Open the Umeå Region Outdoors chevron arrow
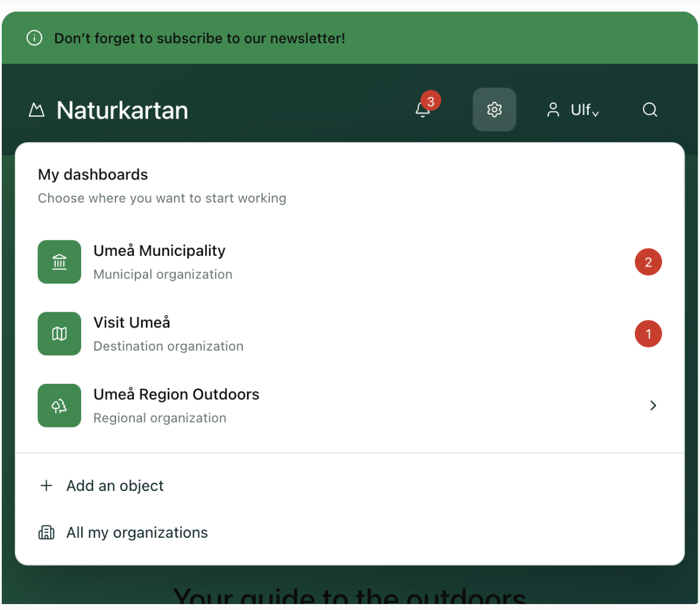Viewport: 700px width, 610px height. [653, 406]
